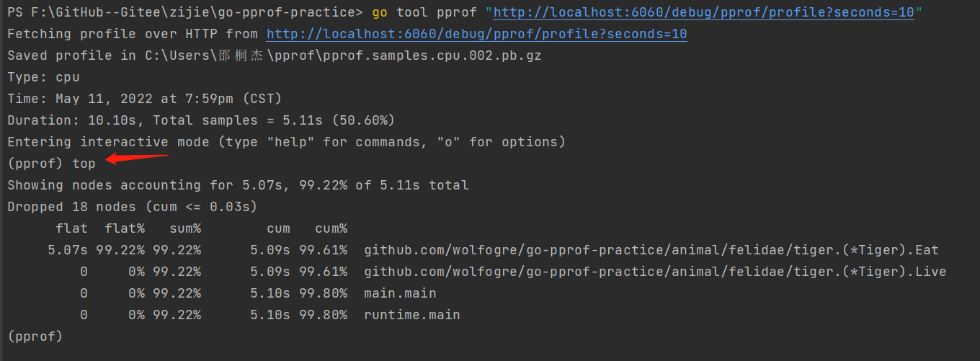The height and width of the screenshot is (361, 980).
Task: Click the "Duration: 10.10s" line
Action: click(x=201, y=120)
